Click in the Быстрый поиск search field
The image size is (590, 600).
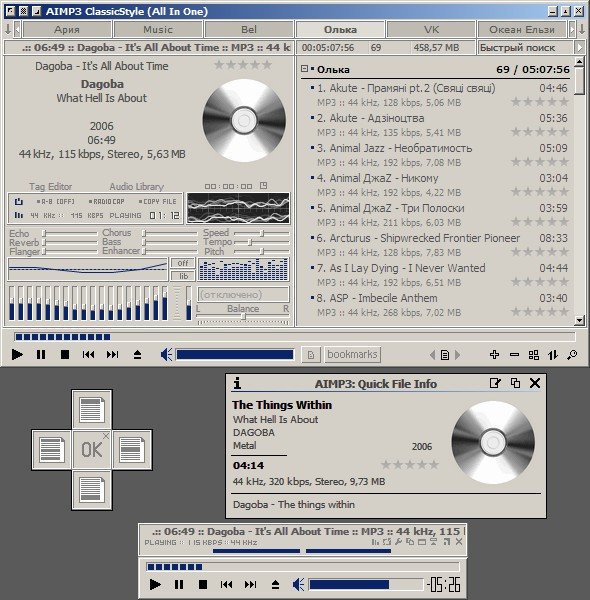[x=526, y=47]
